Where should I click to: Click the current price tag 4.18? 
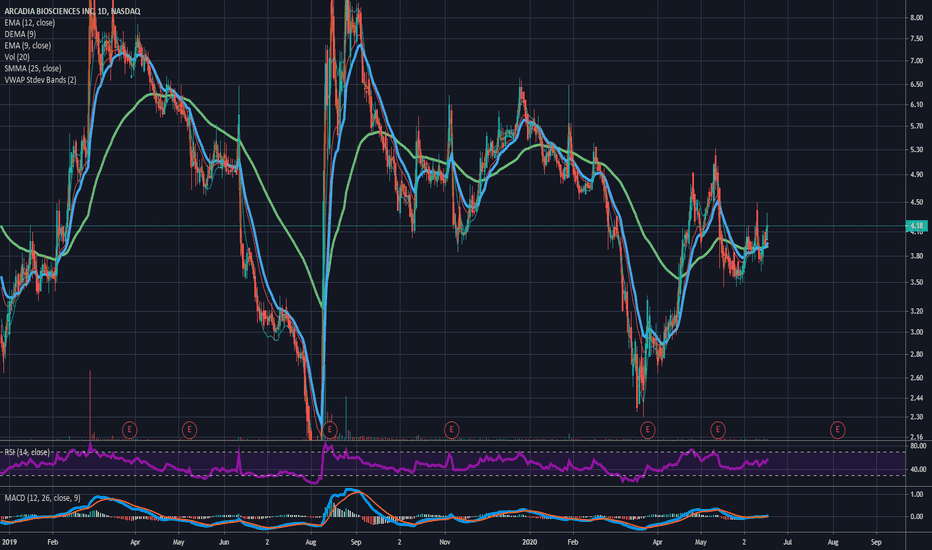pyautogui.click(x=916, y=225)
